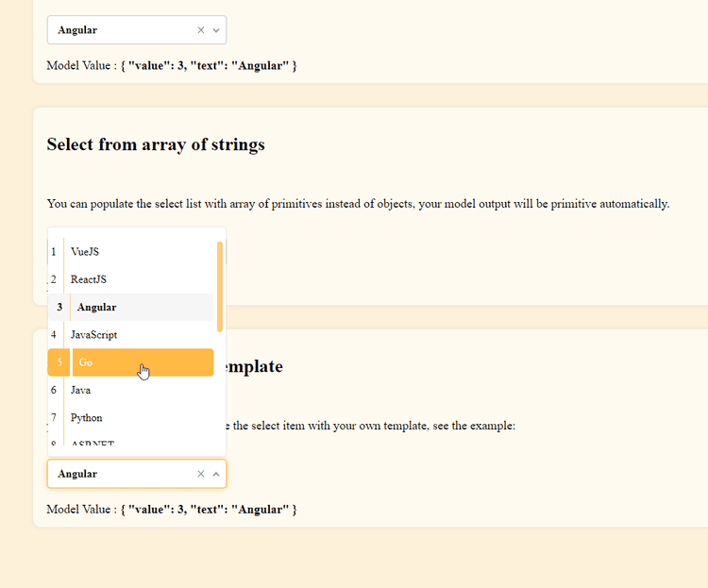Select Java from the options list
The height and width of the screenshot is (588, 708).
pyautogui.click(x=82, y=390)
